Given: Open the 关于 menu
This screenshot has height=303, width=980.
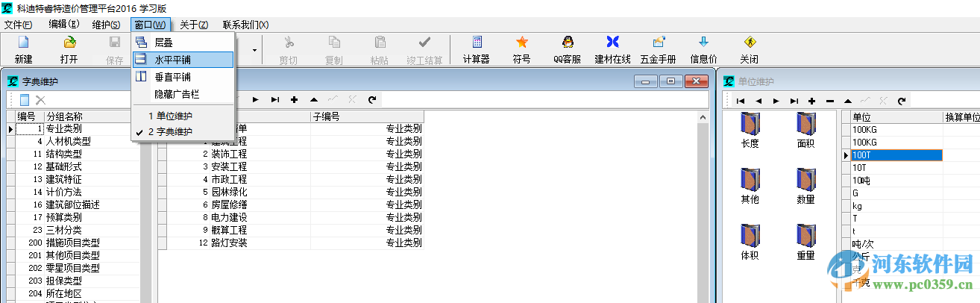Looking at the screenshot, I should pos(194,25).
